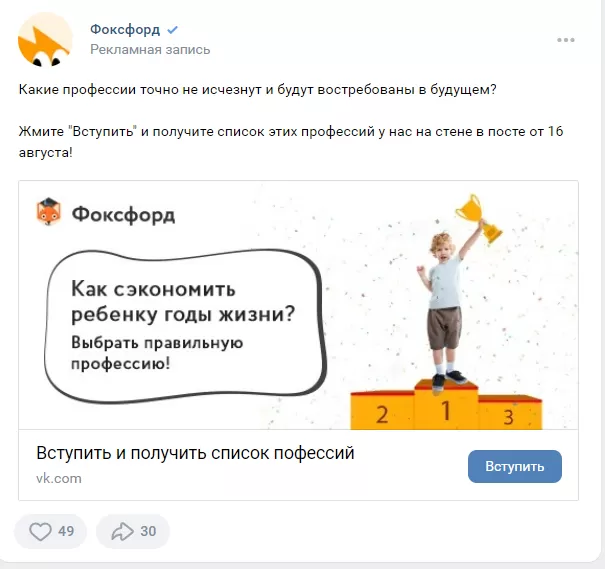Like the post with the heart icon
Viewport: 605px width, 569px height.
pyautogui.click(x=41, y=531)
